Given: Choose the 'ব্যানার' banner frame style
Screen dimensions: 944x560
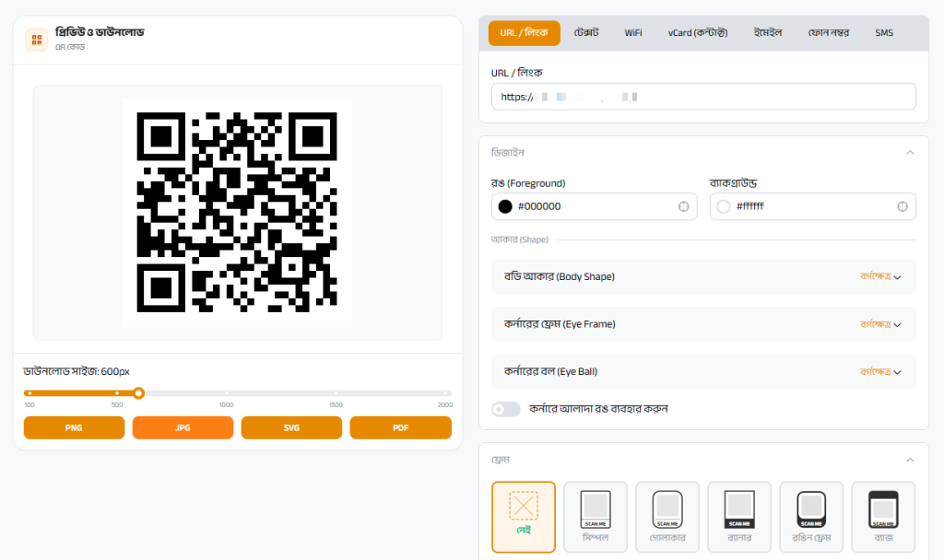Looking at the screenshot, I should click(739, 517).
